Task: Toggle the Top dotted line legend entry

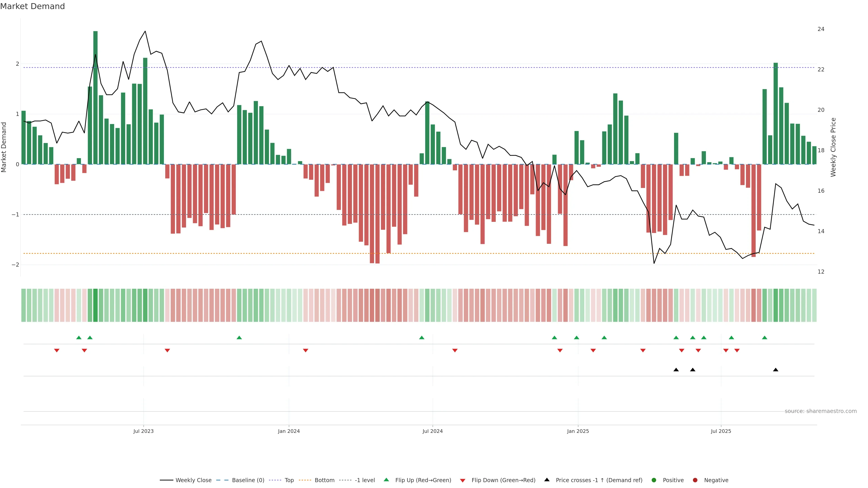Action: (289, 480)
